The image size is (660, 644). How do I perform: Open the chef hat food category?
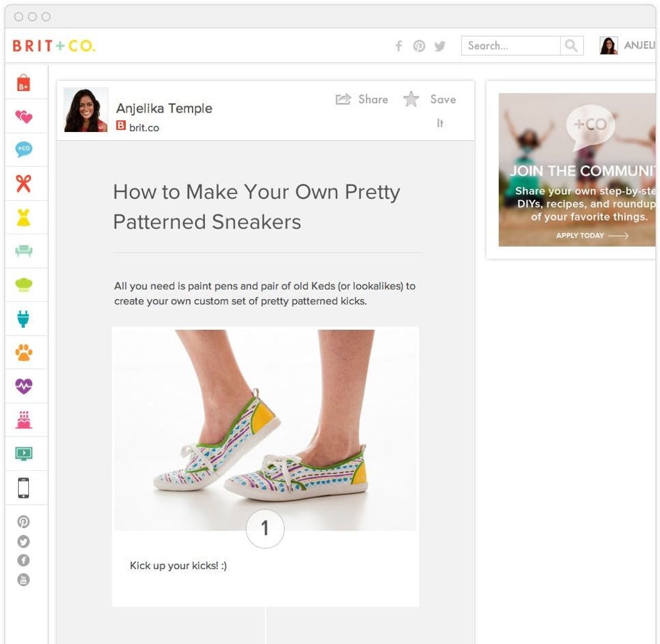24,285
